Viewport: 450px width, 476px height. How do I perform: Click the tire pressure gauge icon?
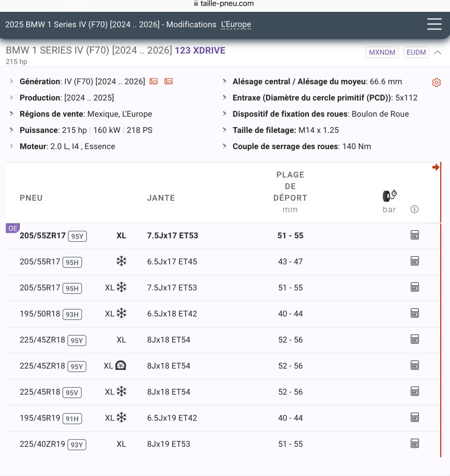[x=389, y=196]
